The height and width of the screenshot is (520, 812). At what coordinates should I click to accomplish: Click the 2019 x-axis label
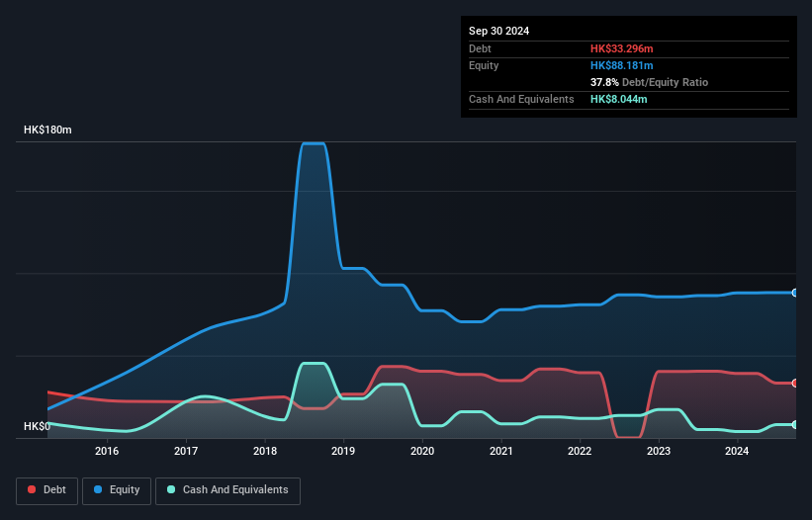coord(343,451)
